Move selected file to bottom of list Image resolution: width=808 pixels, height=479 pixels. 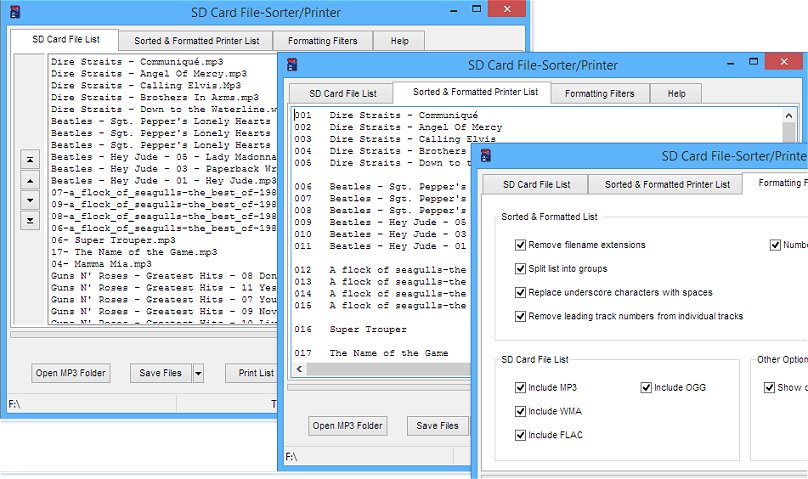click(x=30, y=220)
